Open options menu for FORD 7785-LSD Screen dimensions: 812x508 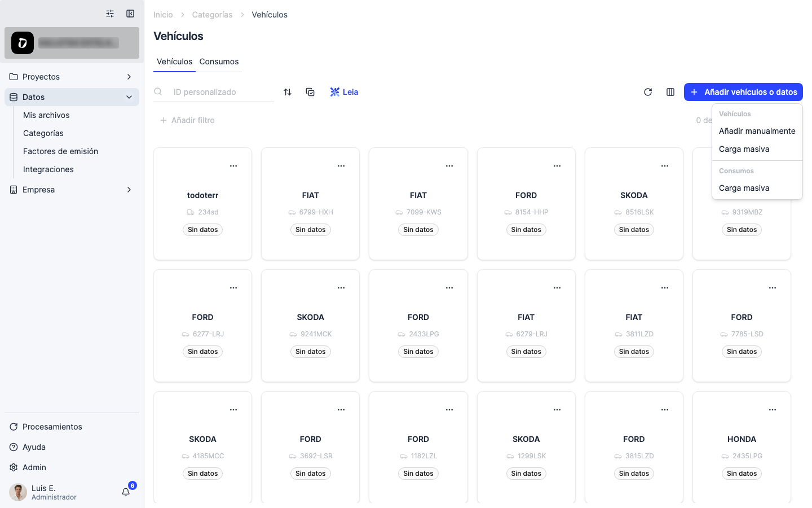773,288
